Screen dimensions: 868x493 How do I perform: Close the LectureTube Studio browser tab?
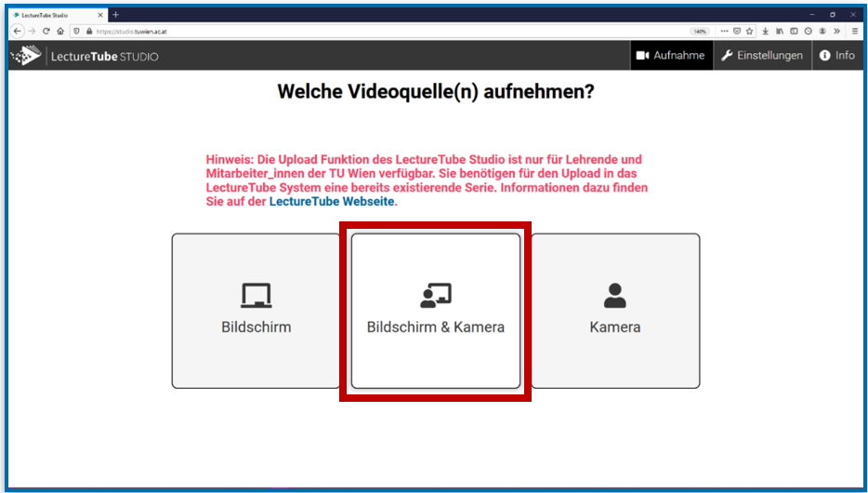[x=100, y=15]
